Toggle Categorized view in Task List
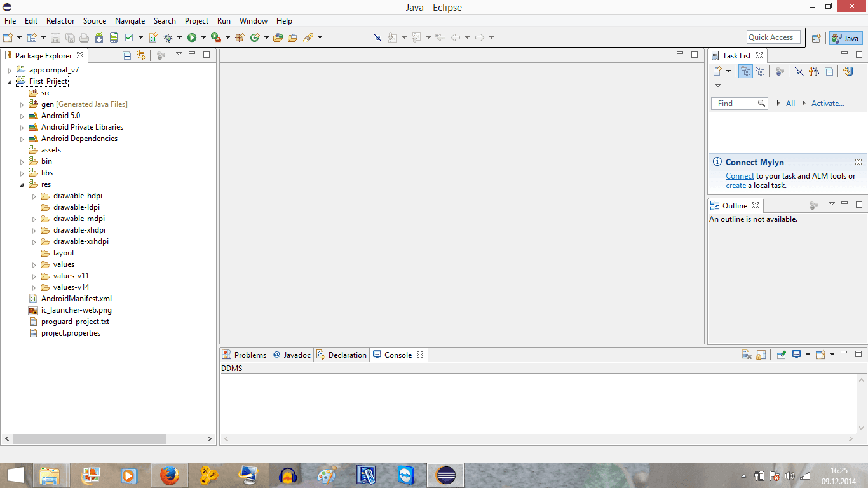This screenshot has width=868, height=488. [x=746, y=71]
